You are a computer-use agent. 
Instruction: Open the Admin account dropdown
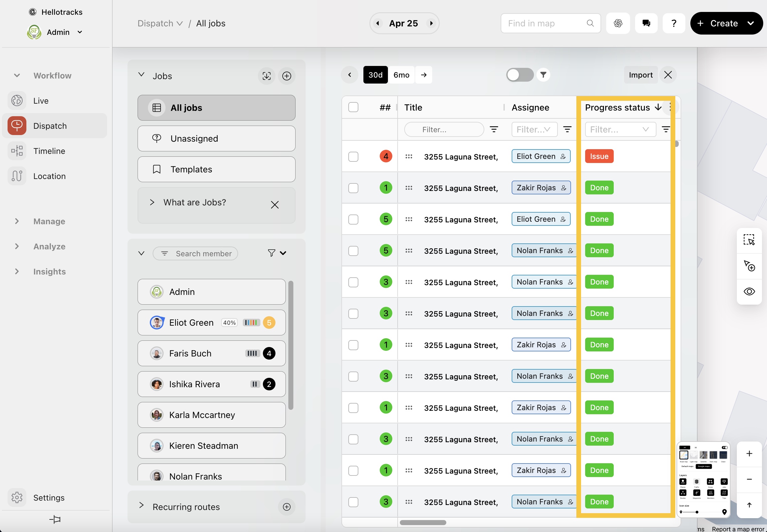coord(80,32)
